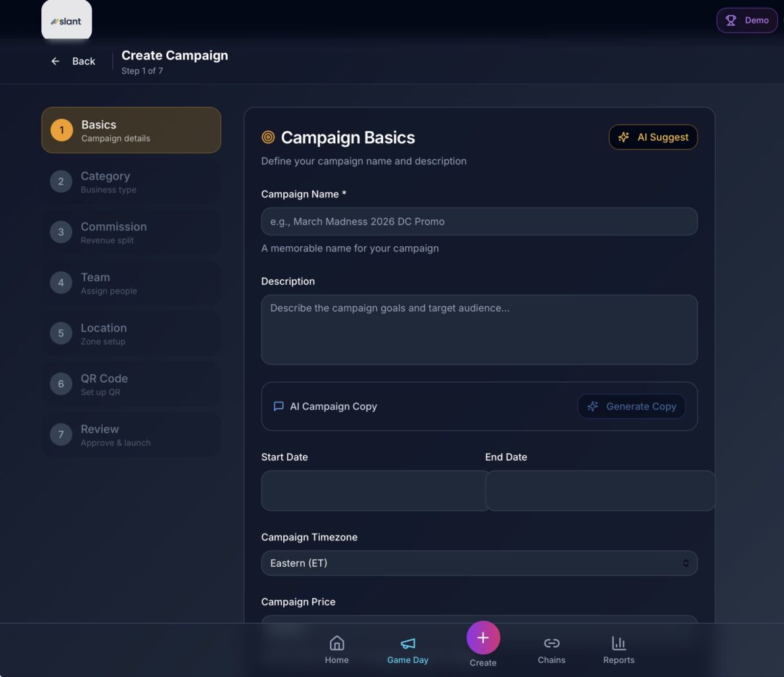Open step 7 Review
Screen dimensions: 784x677
point(131,435)
